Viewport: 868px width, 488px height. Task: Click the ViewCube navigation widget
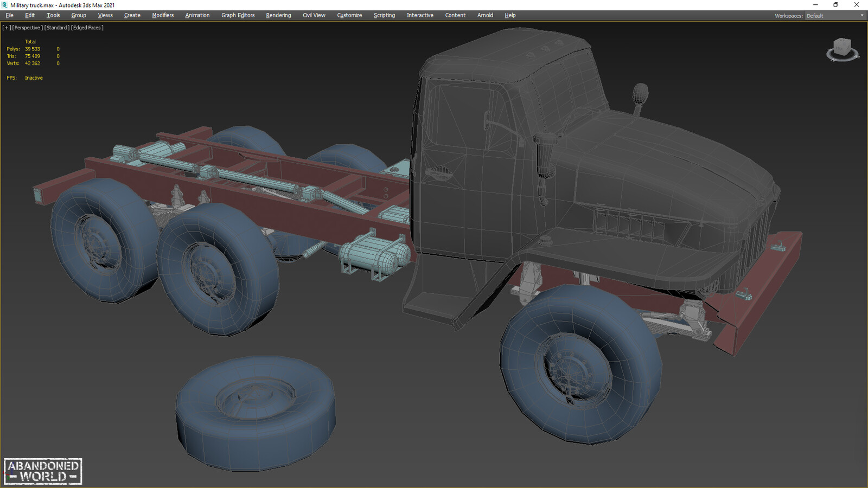[842, 49]
